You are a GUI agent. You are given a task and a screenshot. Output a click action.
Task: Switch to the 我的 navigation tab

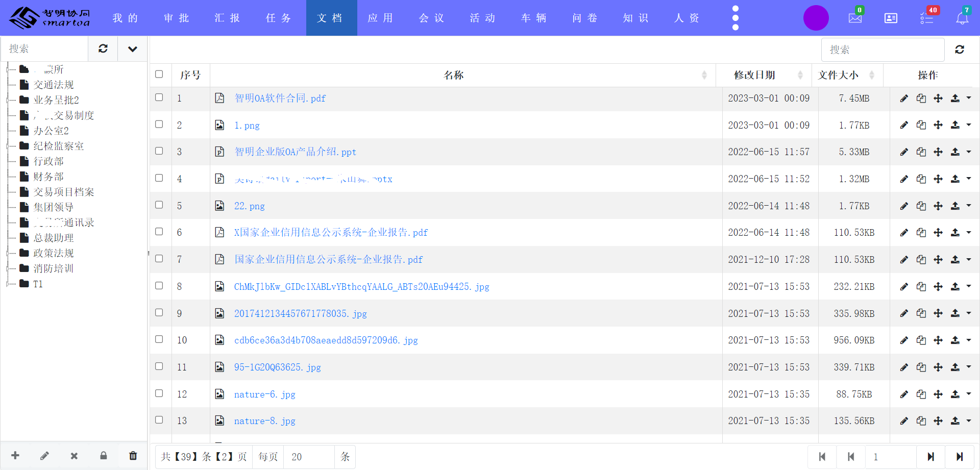(x=126, y=18)
